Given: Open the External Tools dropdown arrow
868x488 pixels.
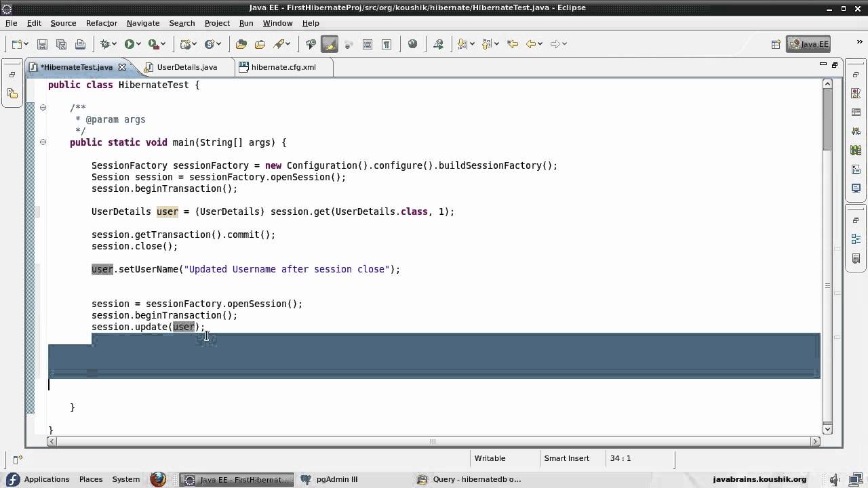Looking at the screenshot, I should click(163, 44).
